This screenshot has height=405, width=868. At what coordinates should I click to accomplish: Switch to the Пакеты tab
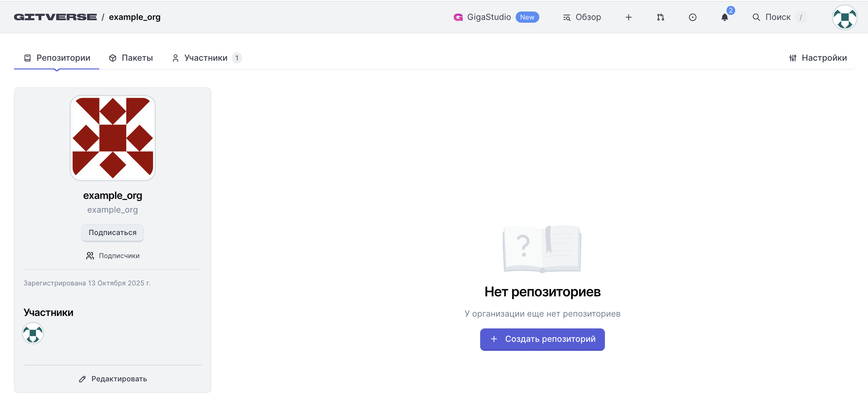pyautogui.click(x=131, y=58)
